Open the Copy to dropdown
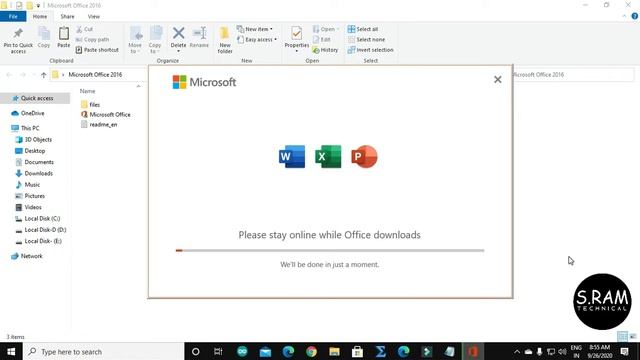Image resolution: width=640 pixels, height=360 pixels. point(155,40)
